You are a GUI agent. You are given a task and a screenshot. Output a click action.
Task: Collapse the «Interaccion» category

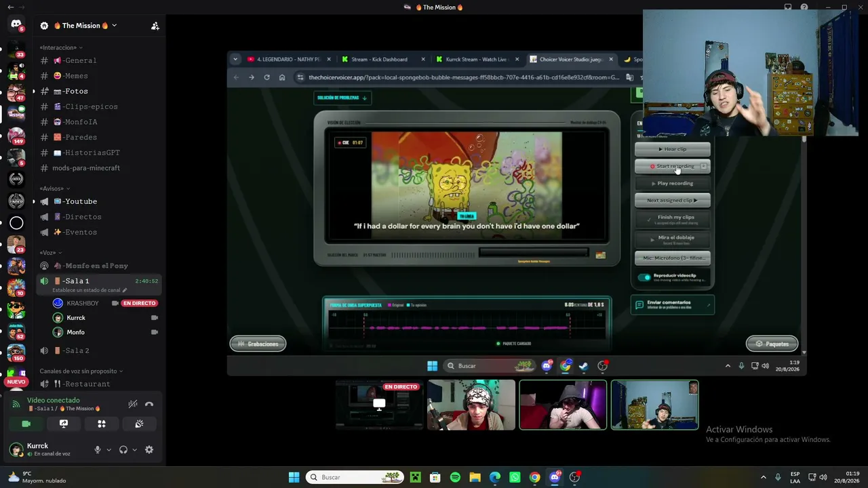coord(61,47)
